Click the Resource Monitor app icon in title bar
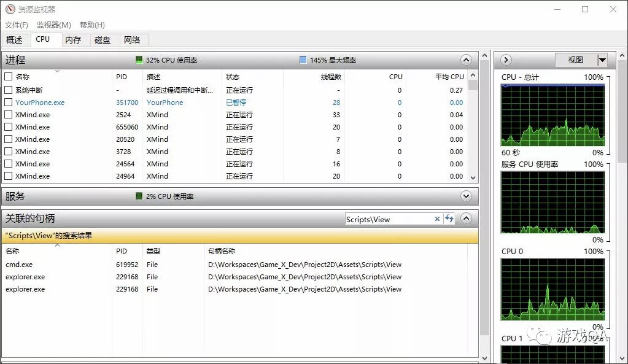The width and height of the screenshot is (628, 364). tap(10, 9)
